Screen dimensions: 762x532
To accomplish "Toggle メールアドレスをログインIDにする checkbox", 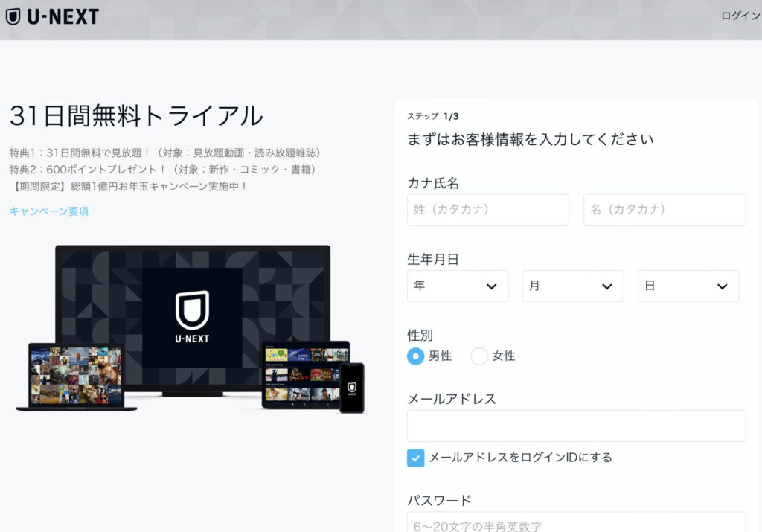I will tap(415, 458).
